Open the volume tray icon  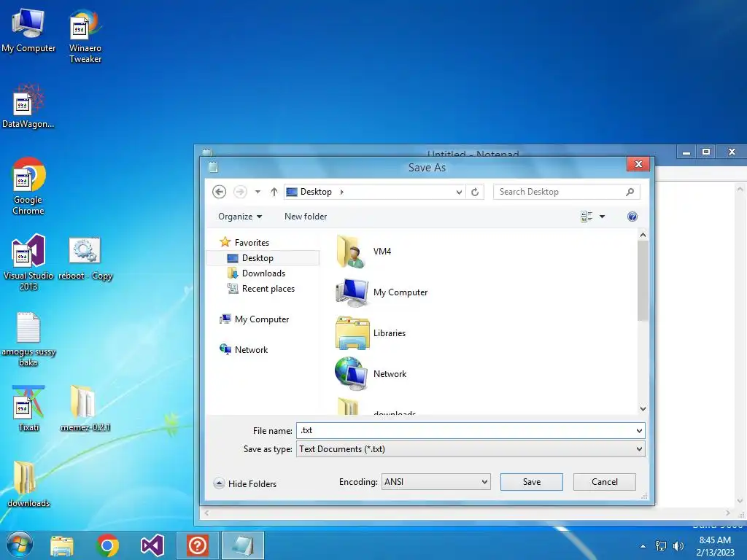(x=678, y=546)
